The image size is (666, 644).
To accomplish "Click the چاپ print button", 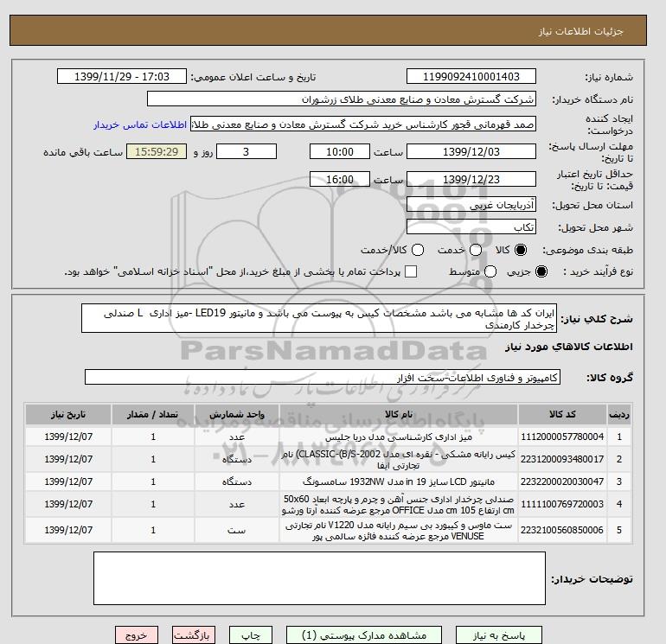I will pos(251,635).
